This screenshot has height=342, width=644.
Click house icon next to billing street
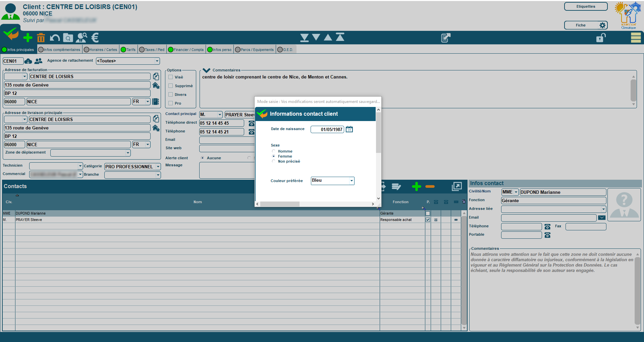(156, 85)
